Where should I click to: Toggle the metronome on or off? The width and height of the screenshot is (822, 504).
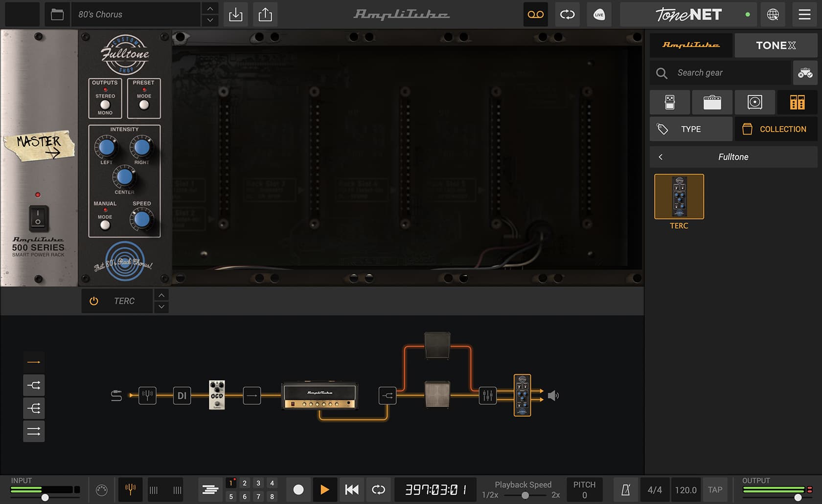[625, 490]
